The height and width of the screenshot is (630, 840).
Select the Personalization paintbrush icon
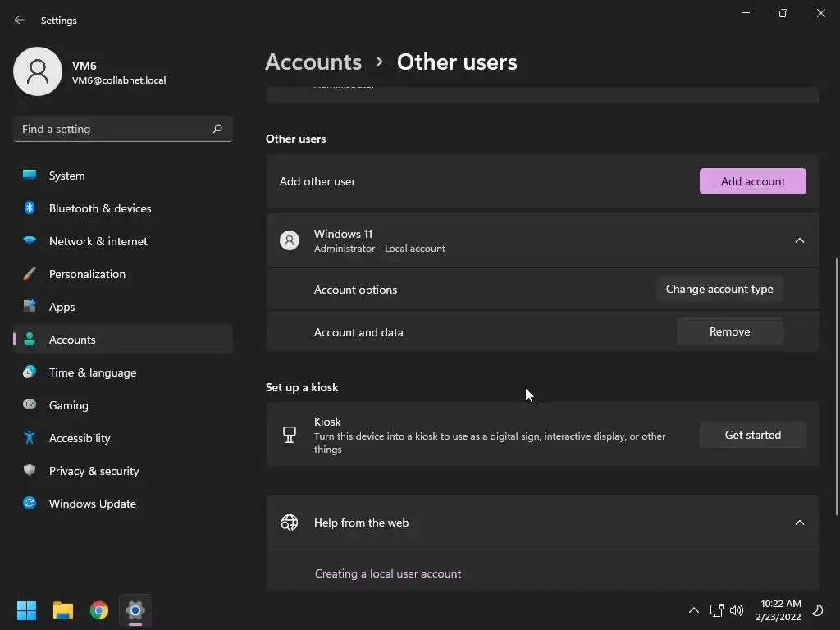(x=30, y=274)
